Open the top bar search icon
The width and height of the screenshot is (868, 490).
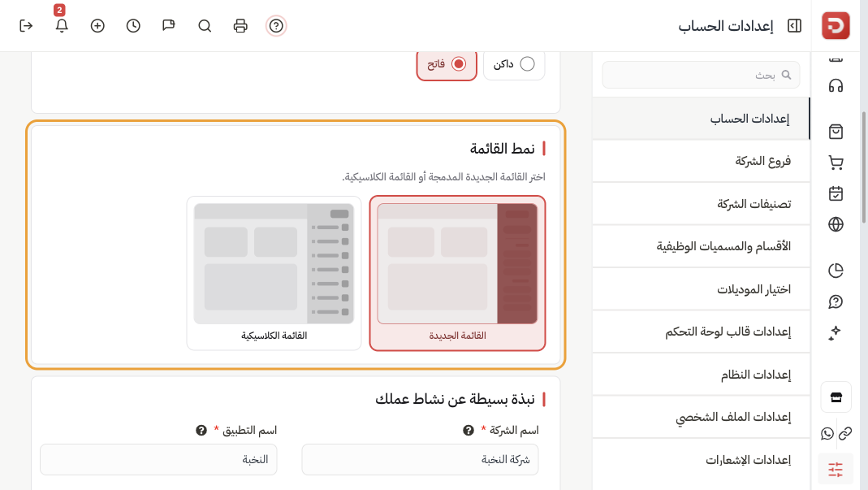(x=205, y=26)
